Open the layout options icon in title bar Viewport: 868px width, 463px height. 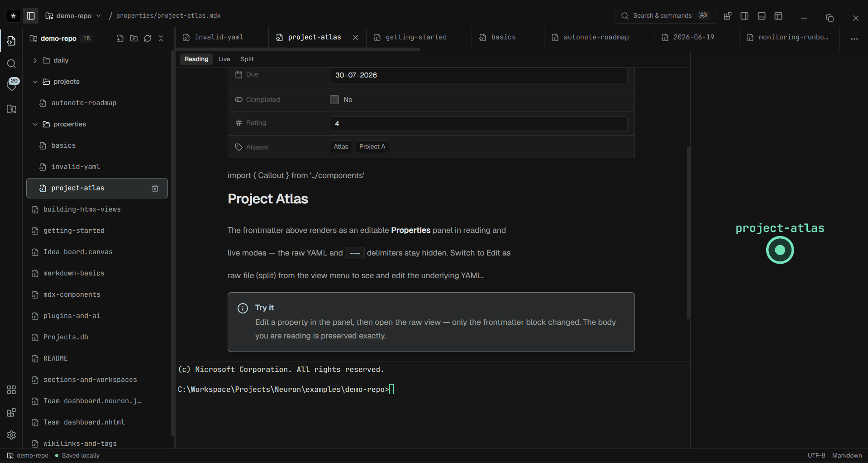[778, 16]
